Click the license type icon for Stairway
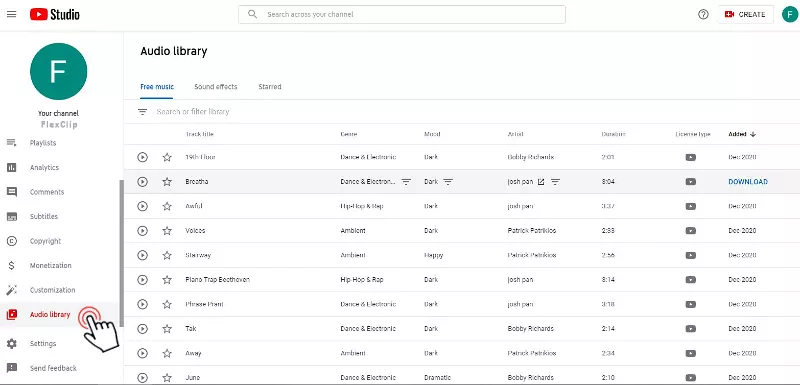Viewport: 800px width, 385px height. pos(691,255)
